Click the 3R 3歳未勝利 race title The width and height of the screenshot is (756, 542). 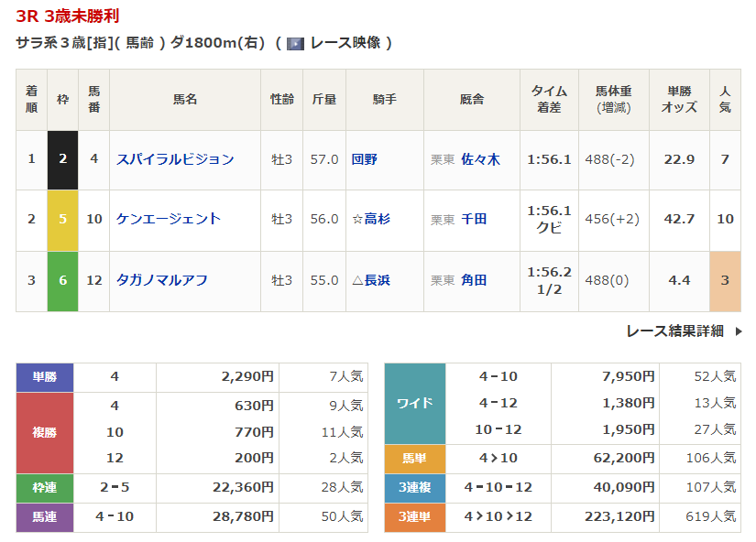point(67,16)
